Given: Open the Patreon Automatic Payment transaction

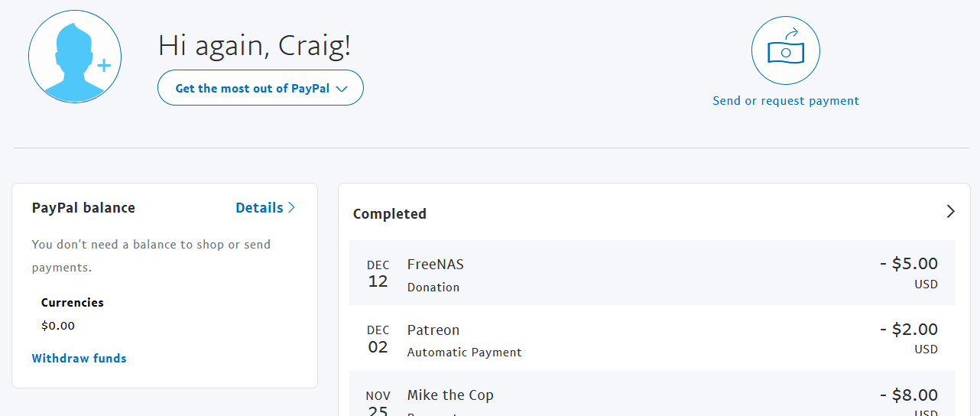Looking at the screenshot, I should point(652,338).
